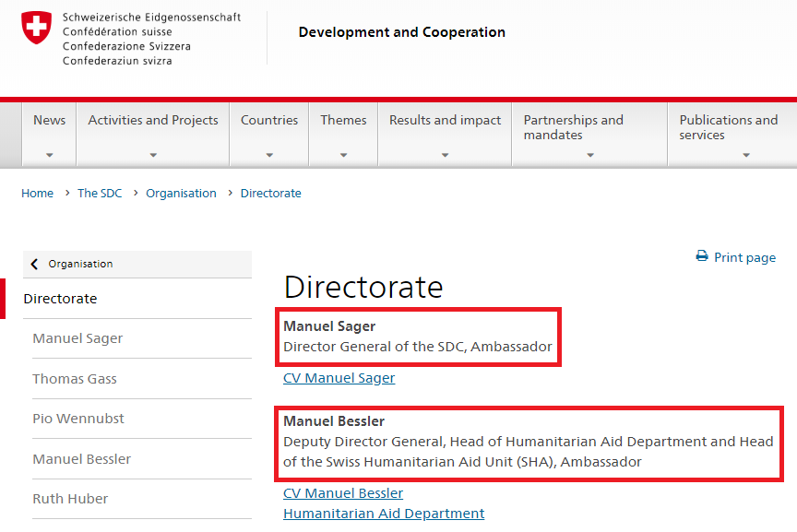Click the 'Deputy Director General' description text
The height and width of the screenshot is (532, 797).
coord(529,452)
